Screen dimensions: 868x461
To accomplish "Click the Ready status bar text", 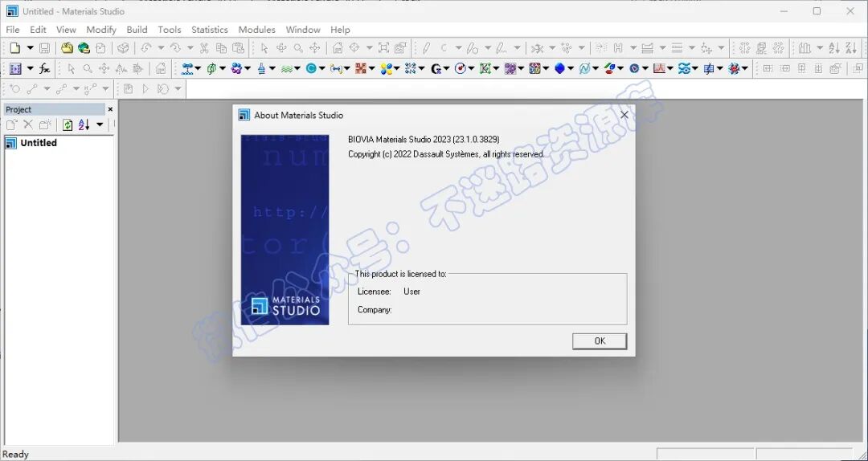I will 15,455.
